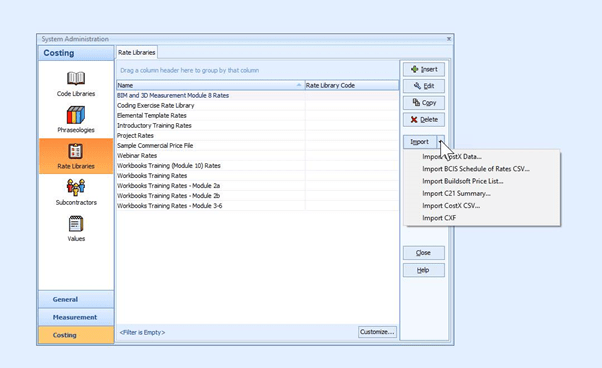The image size is (602, 368).
Task: Select Workbooks Training Rates - Module 2a
Action: [257, 186]
